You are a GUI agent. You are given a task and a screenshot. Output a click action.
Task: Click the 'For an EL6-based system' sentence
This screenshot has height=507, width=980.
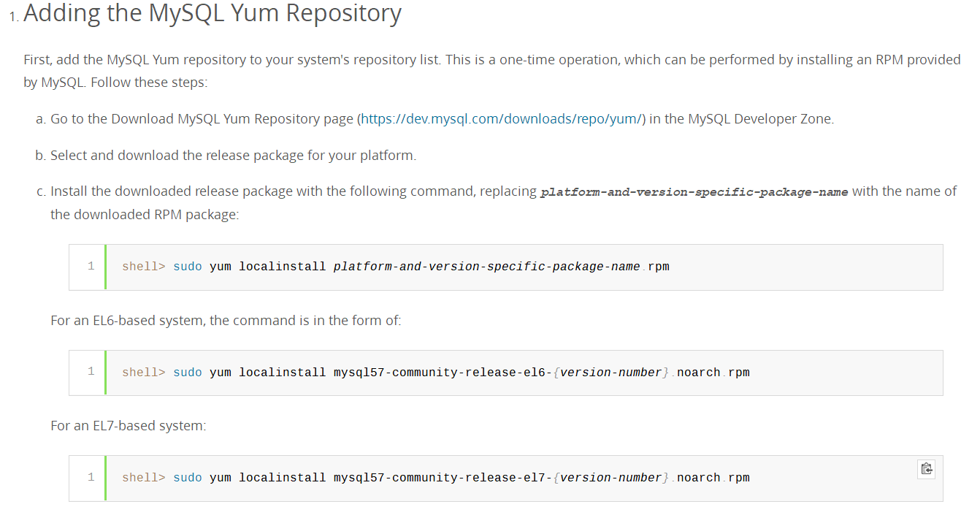point(226,320)
